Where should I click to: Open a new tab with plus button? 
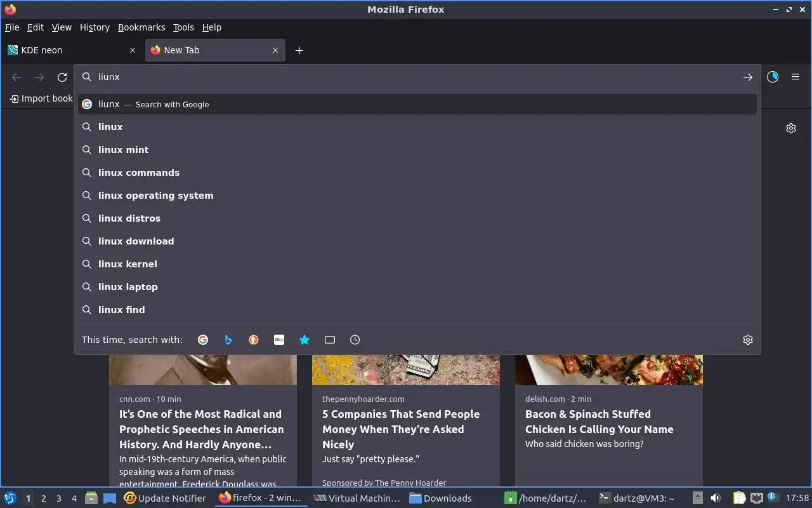click(x=299, y=50)
